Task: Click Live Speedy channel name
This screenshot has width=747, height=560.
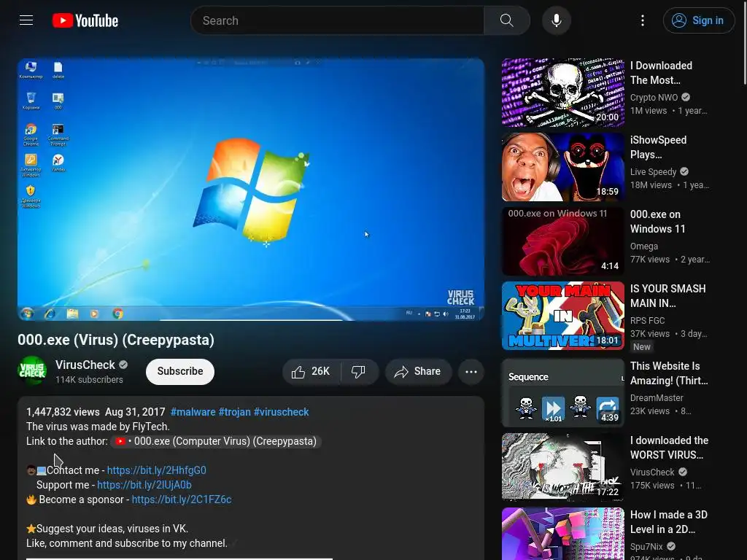Action: click(653, 171)
